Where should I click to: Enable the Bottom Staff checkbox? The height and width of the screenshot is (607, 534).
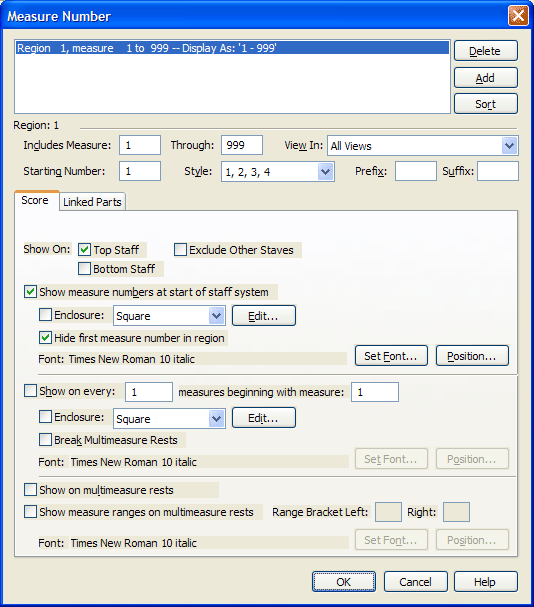coord(84,269)
